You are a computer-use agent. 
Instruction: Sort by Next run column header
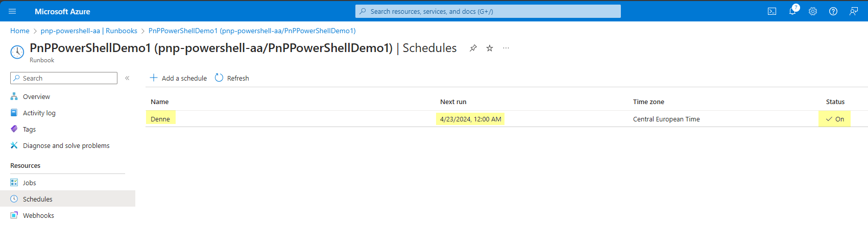[453, 102]
